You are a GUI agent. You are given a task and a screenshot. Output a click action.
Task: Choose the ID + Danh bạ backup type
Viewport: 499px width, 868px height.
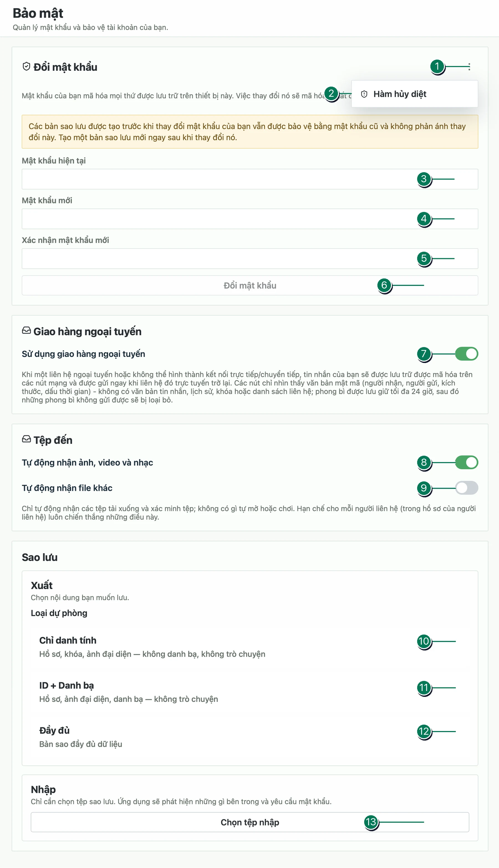pyautogui.click(x=250, y=692)
